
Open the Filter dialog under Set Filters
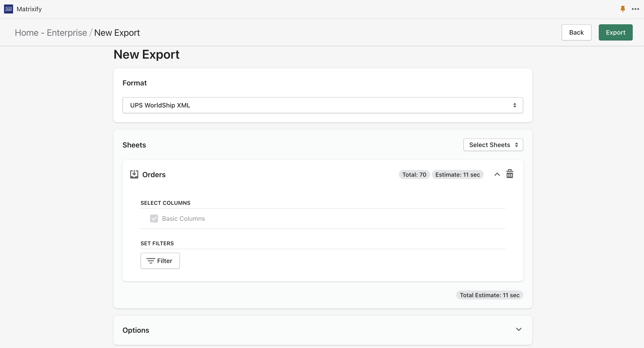pyautogui.click(x=160, y=261)
